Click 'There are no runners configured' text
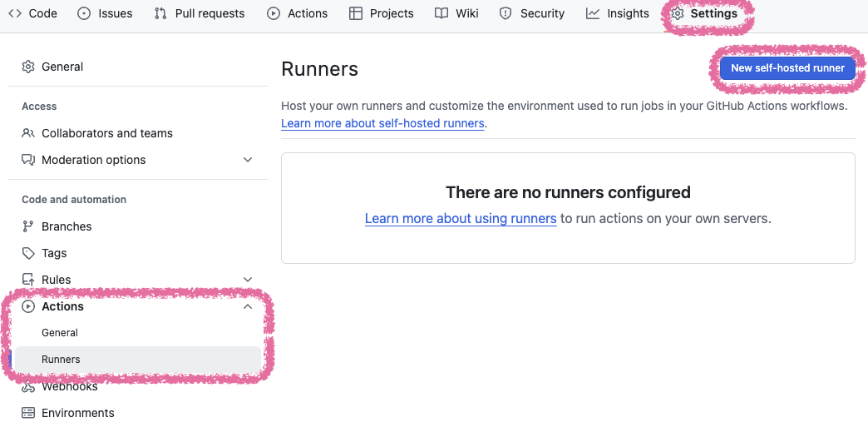 click(x=568, y=192)
